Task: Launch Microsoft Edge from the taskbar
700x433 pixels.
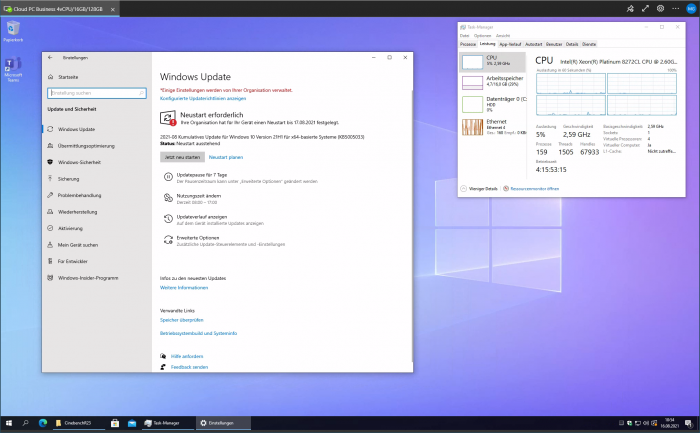Action: pos(43,423)
